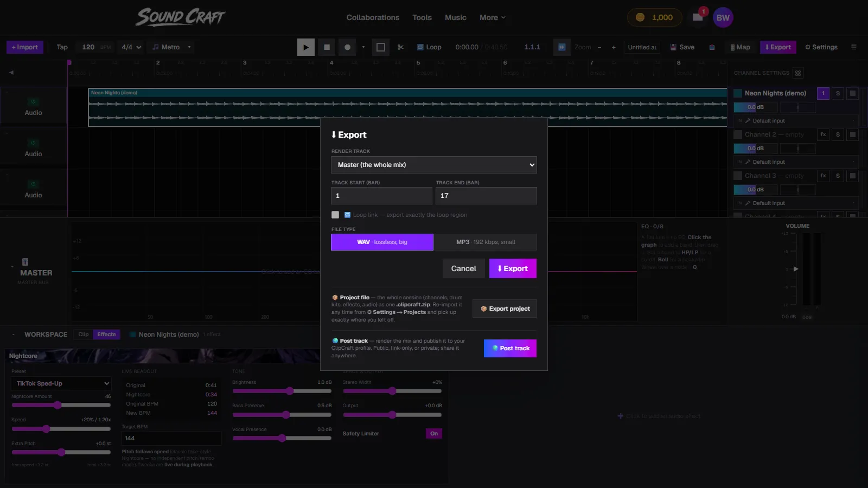
Task: Select WAV lossless file type
Action: 382,242
